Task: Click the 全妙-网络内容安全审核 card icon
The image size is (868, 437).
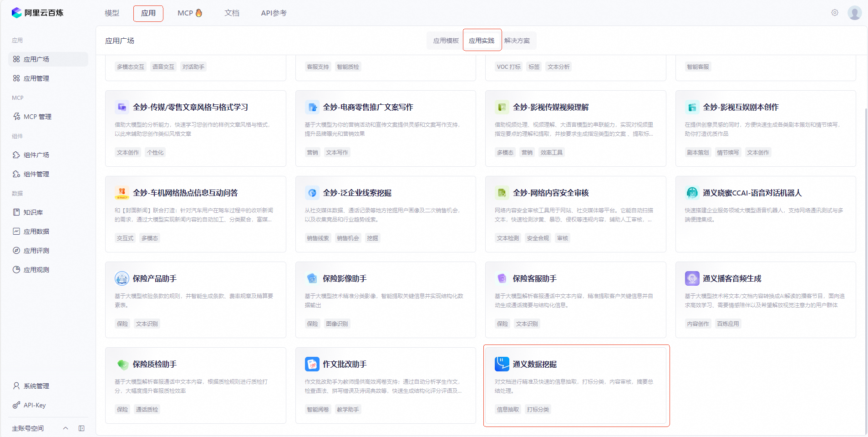Action: [x=502, y=193]
